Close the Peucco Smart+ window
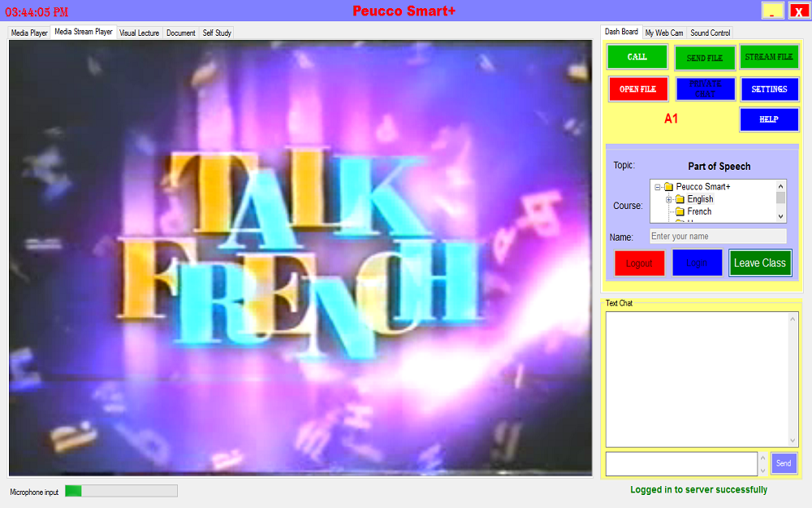This screenshot has width=812, height=508. click(x=799, y=11)
